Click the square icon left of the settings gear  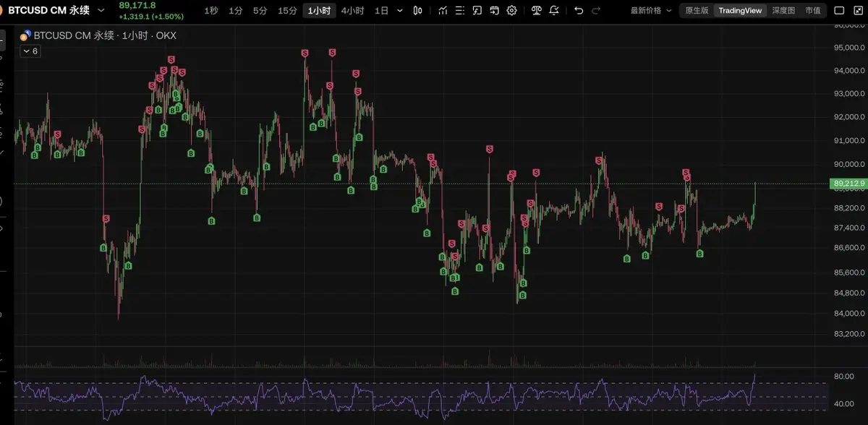pos(495,11)
